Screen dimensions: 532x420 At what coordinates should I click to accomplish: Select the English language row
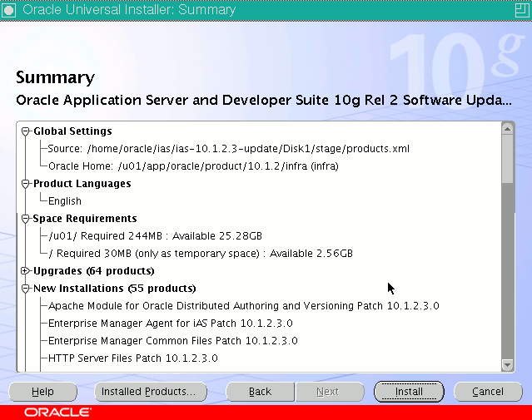[65, 201]
